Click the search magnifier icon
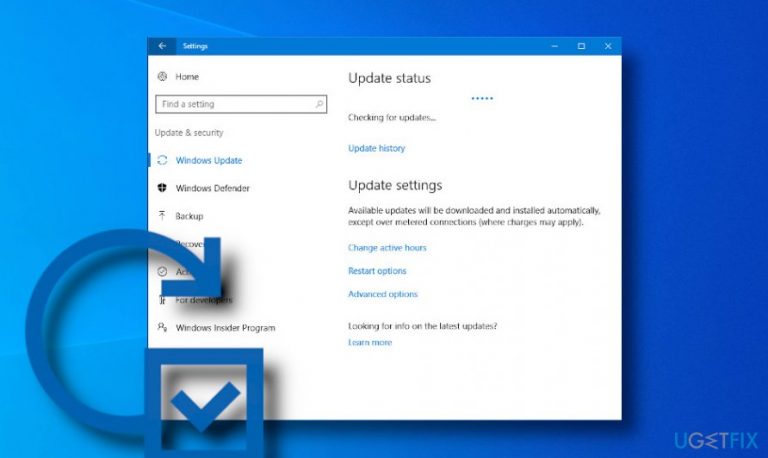The image size is (768, 458). coord(319,104)
